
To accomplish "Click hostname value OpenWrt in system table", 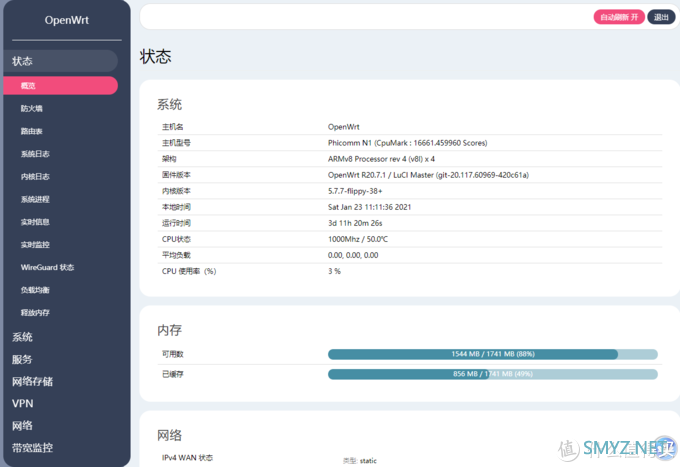I will [x=343, y=127].
